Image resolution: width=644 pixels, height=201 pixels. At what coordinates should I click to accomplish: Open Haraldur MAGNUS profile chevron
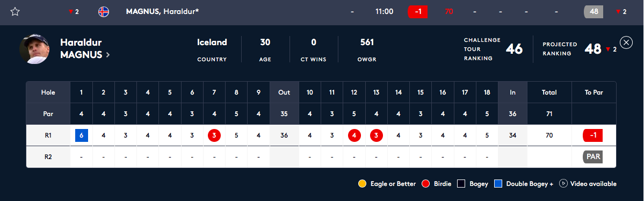(108, 55)
